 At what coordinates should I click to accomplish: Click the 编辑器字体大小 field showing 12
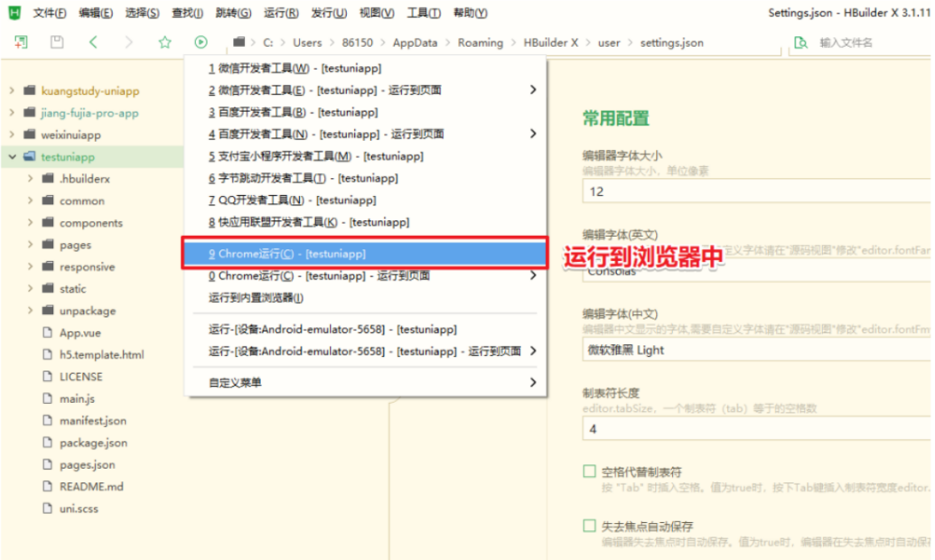click(x=756, y=191)
